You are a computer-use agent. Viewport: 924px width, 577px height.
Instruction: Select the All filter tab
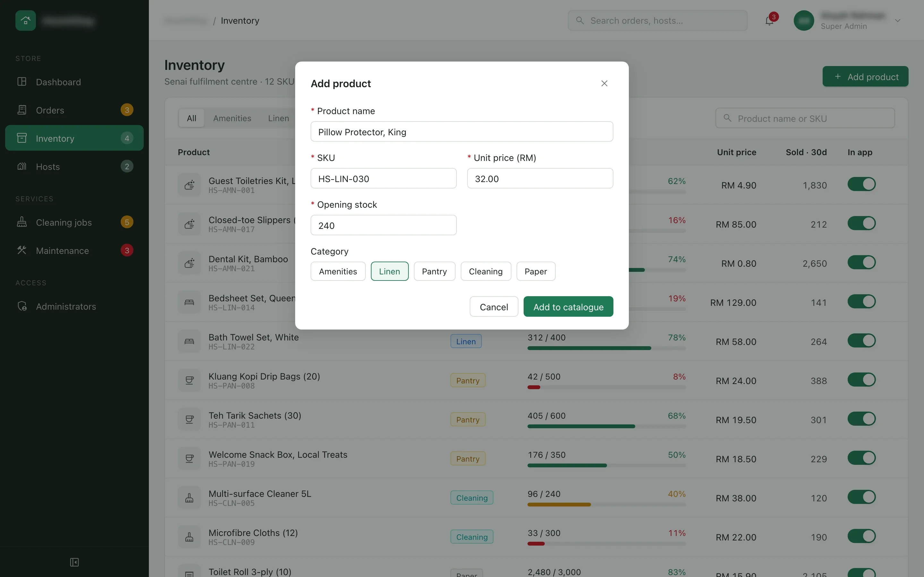[191, 118]
